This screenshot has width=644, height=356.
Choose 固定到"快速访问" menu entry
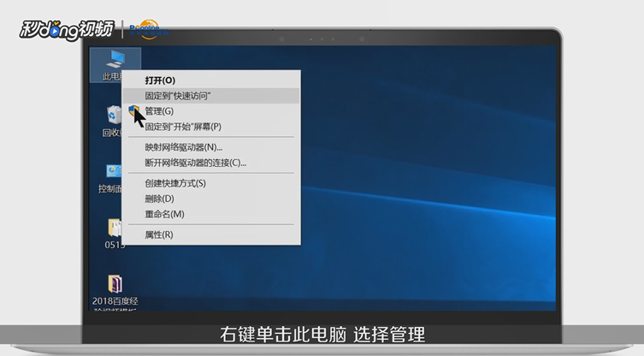(211, 96)
